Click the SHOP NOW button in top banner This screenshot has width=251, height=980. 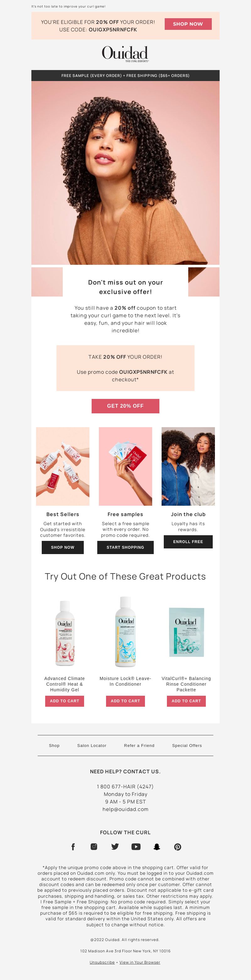[x=188, y=24]
